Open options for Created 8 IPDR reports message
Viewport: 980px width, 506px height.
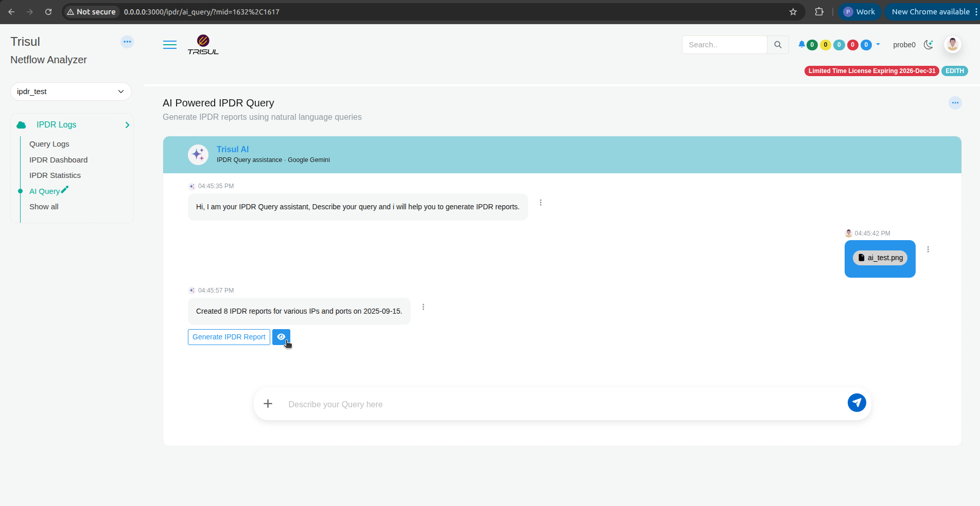pyautogui.click(x=423, y=307)
